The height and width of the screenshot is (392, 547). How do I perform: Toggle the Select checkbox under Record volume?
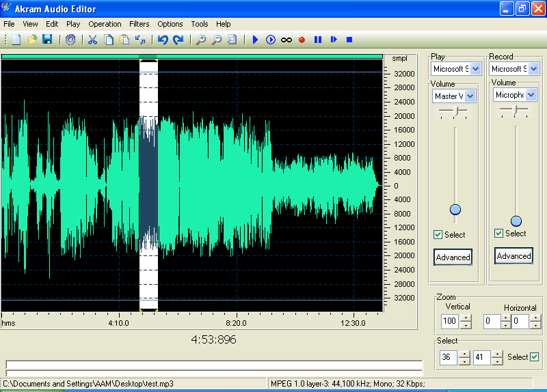(499, 234)
